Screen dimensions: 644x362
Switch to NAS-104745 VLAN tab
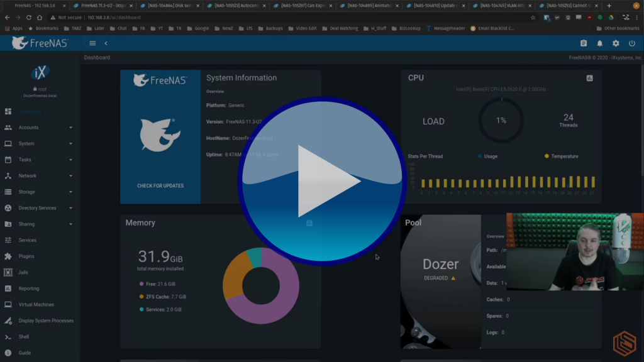point(501,6)
